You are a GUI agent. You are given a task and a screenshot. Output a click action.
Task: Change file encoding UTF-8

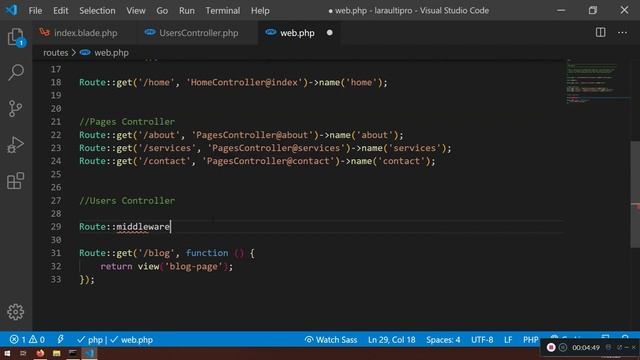(x=482, y=340)
